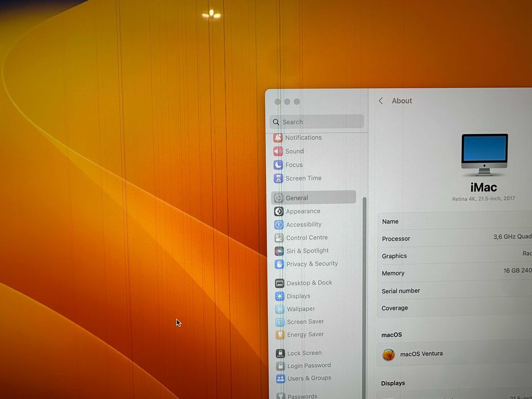Image resolution: width=532 pixels, height=399 pixels.
Task: Click the Graphics row label
Action: [x=394, y=256]
